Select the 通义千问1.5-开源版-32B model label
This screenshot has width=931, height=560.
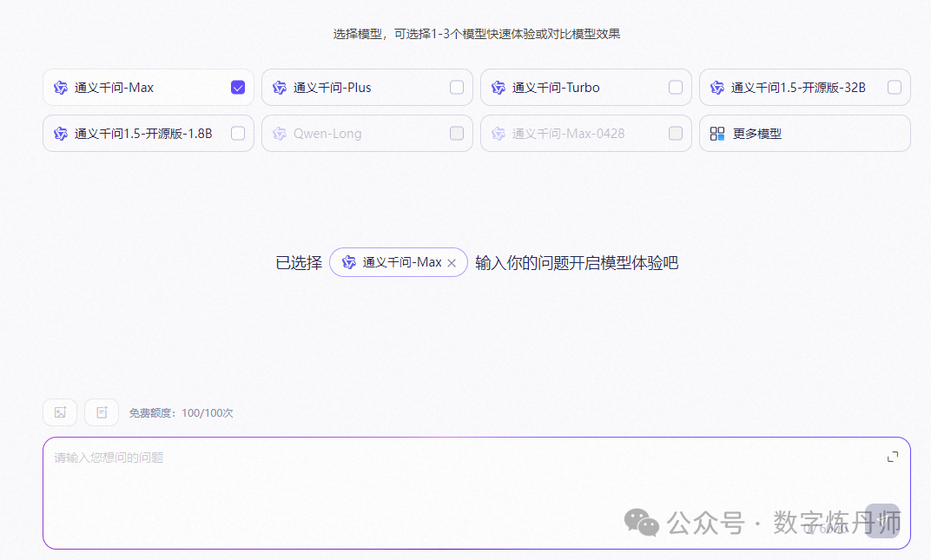798,88
